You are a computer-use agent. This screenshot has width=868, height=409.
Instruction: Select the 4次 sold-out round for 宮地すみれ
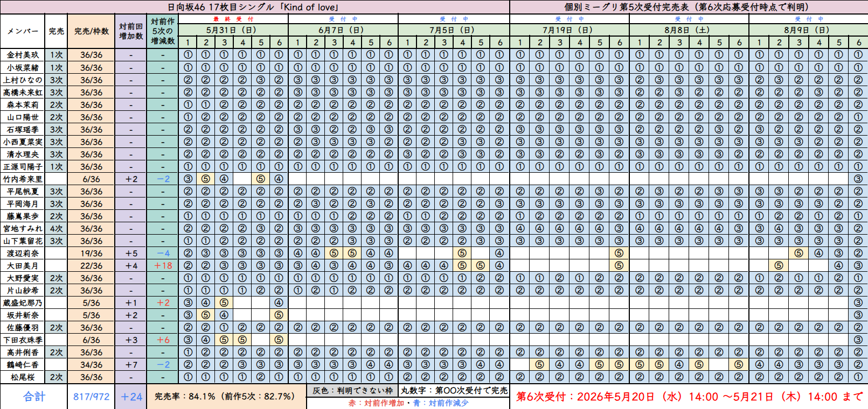pyautogui.click(x=57, y=228)
